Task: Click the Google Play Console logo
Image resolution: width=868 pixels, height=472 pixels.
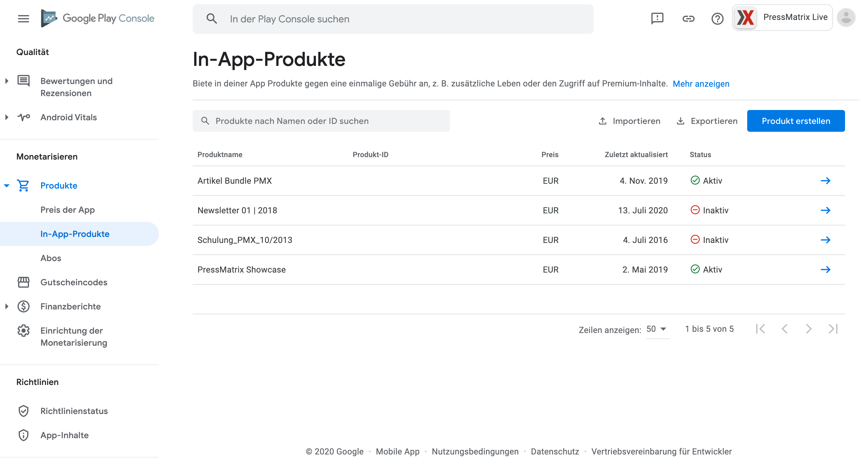Action: pos(97,18)
